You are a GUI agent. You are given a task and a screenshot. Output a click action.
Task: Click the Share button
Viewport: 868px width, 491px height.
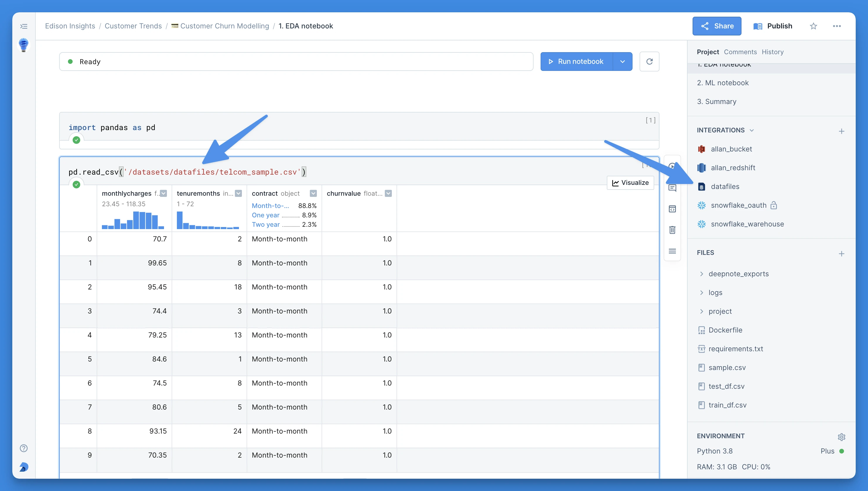click(x=717, y=26)
